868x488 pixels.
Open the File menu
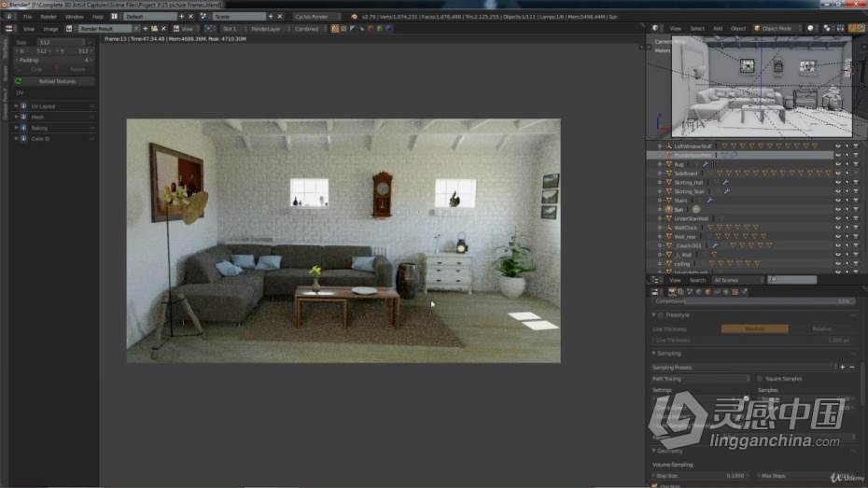click(28, 17)
